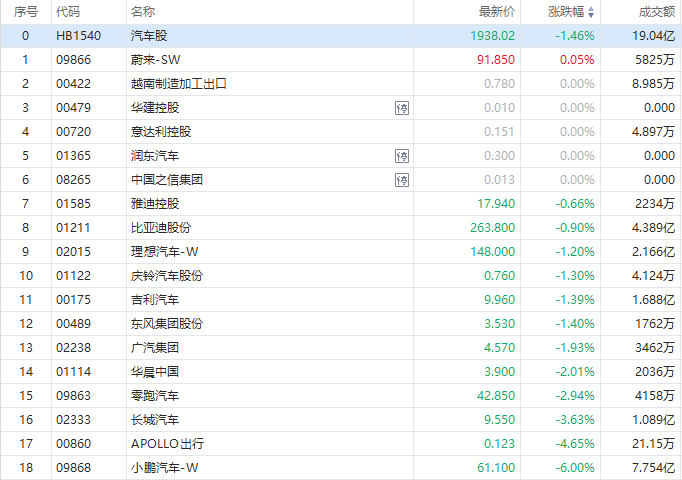This screenshot has width=682, height=480.
Task: Open 比亚迪股份 stock details
Action: (160, 228)
